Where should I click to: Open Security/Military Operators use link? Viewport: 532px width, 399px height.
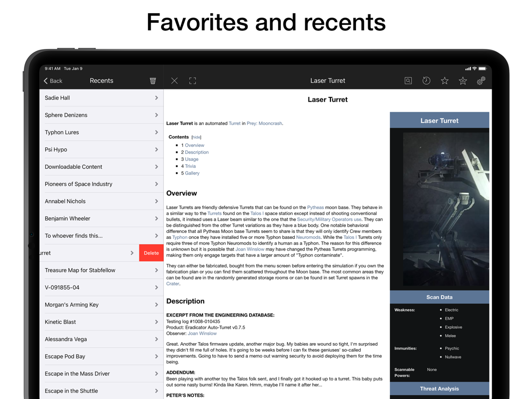329,220
